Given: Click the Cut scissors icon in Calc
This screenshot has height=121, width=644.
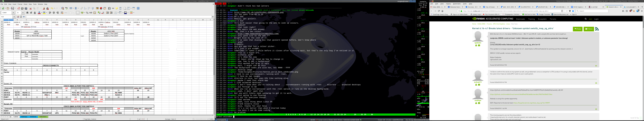Looking at the screenshot, I should click(31, 8).
